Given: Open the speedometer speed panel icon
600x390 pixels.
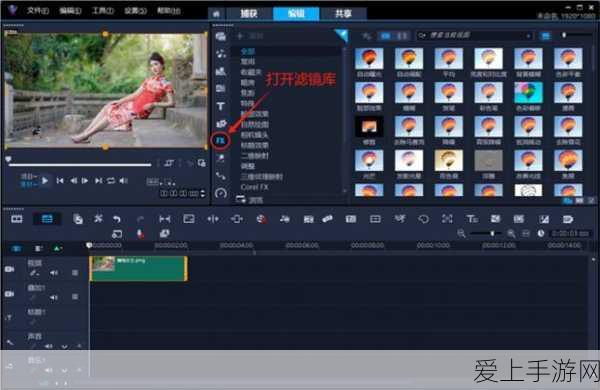Looking at the screenshot, I should point(221,193).
